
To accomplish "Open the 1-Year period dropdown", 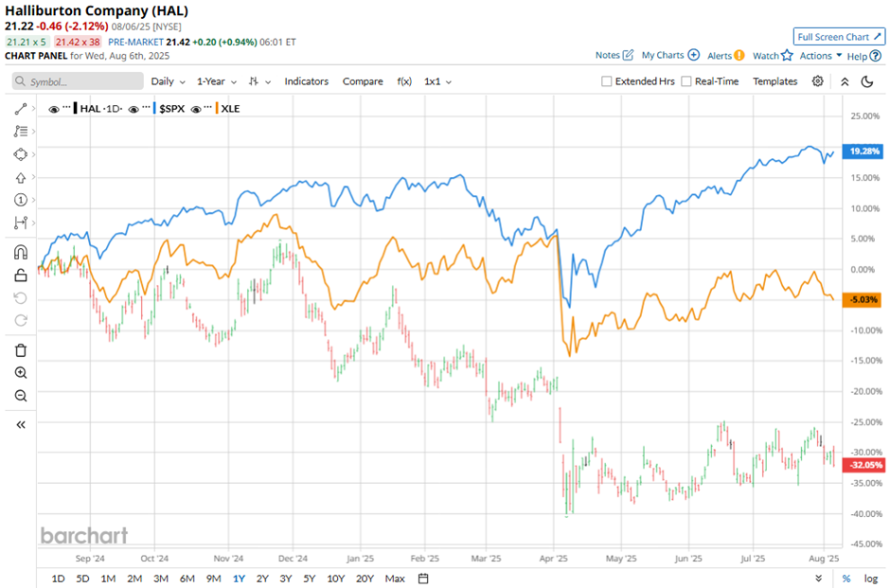I will (216, 81).
